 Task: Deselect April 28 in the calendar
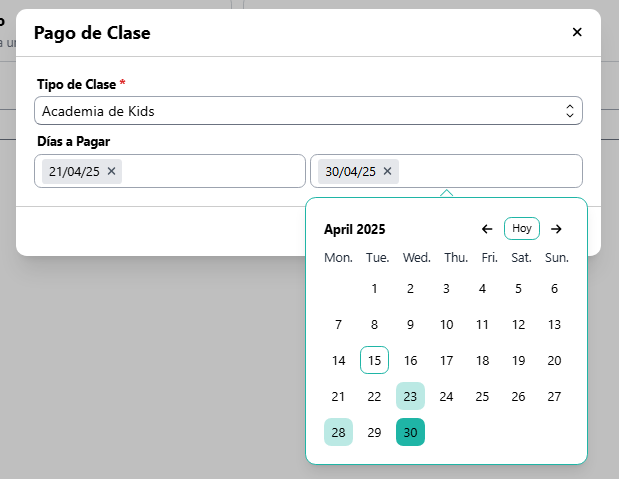(338, 433)
